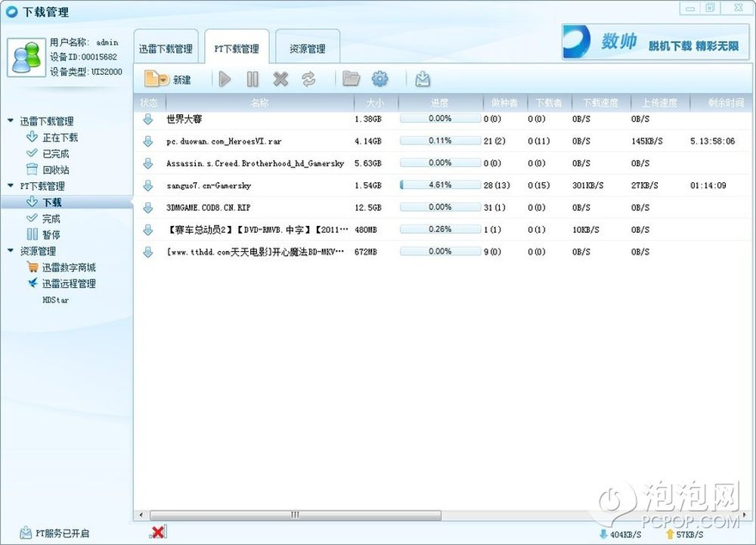Select the sanguo7.cn-Gamersky task name
The width and height of the screenshot is (756, 545).
(x=209, y=185)
